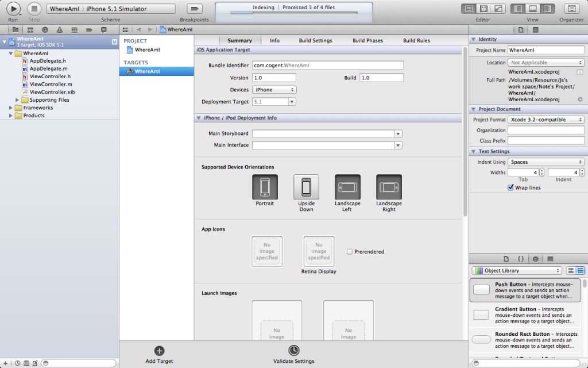Viewport: 588px width, 368px height.
Task: Click the plus button below the navigator
Action: 5,363
